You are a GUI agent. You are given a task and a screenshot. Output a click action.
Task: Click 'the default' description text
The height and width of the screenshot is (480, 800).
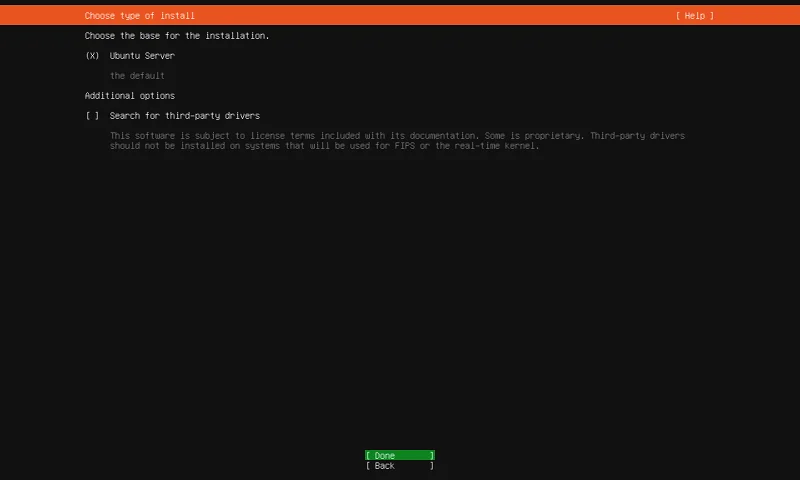tap(137, 75)
